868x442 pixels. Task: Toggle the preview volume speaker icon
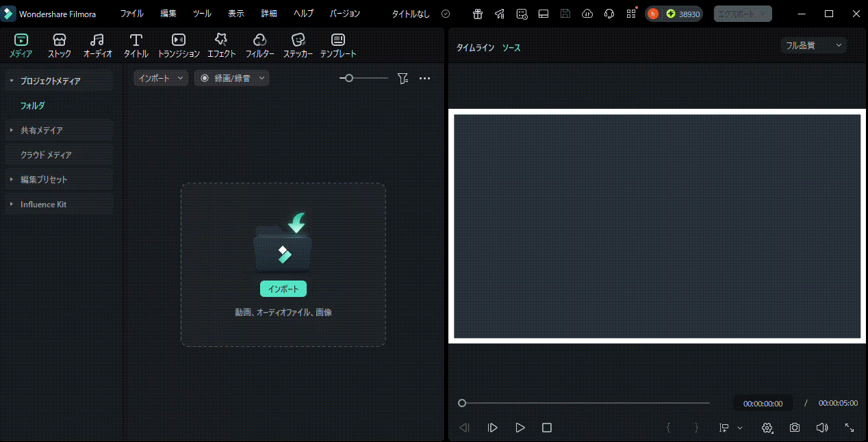[822, 428]
